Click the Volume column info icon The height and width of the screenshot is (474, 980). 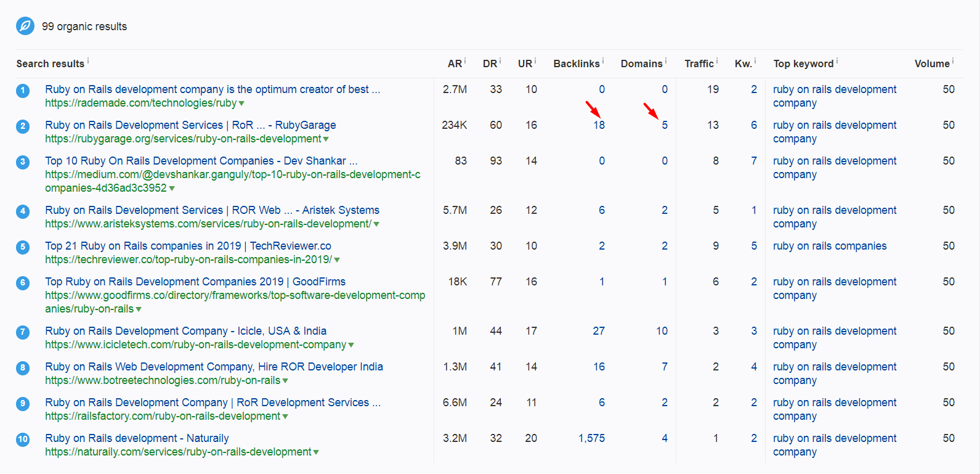coord(953,61)
